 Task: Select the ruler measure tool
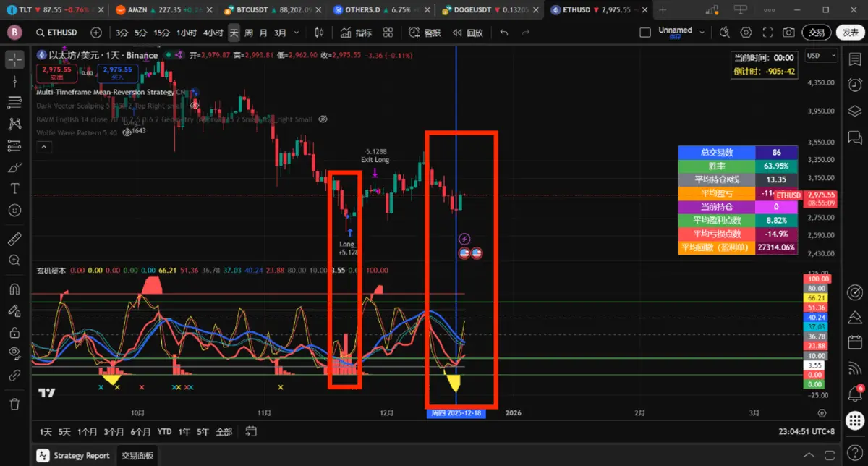(14, 238)
